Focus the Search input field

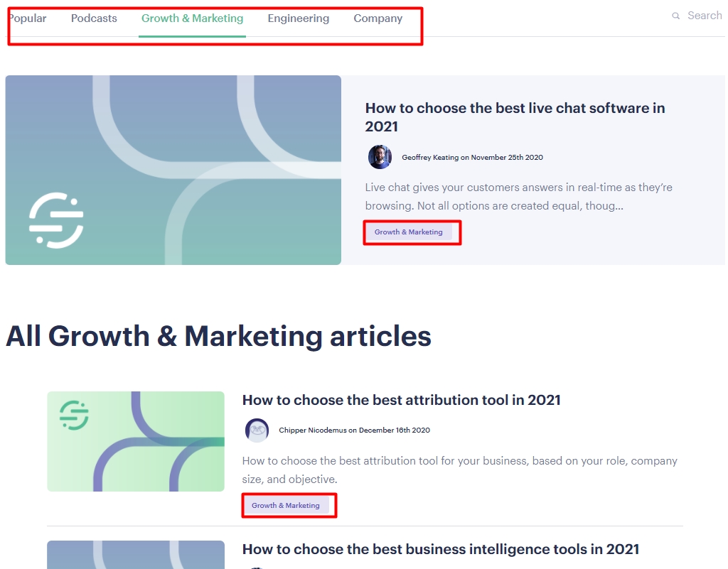(705, 16)
